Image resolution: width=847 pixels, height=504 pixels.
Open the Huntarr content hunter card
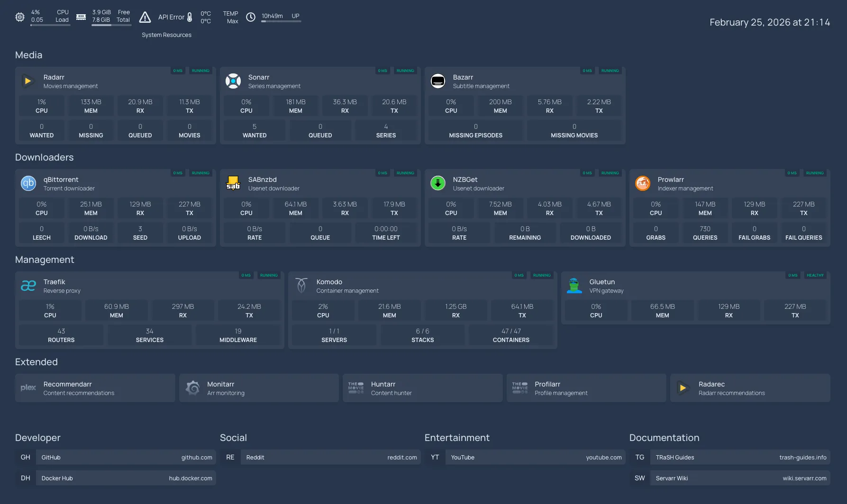pyautogui.click(x=422, y=388)
